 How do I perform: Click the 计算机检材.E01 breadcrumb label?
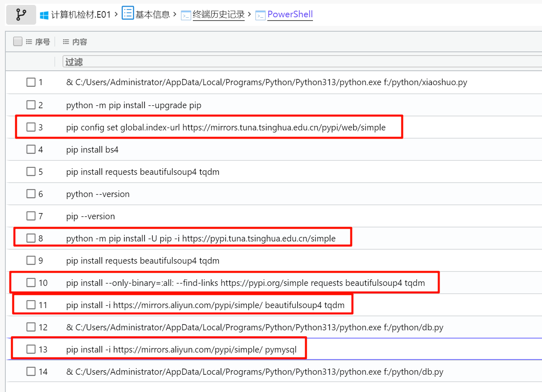coord(81,15)
